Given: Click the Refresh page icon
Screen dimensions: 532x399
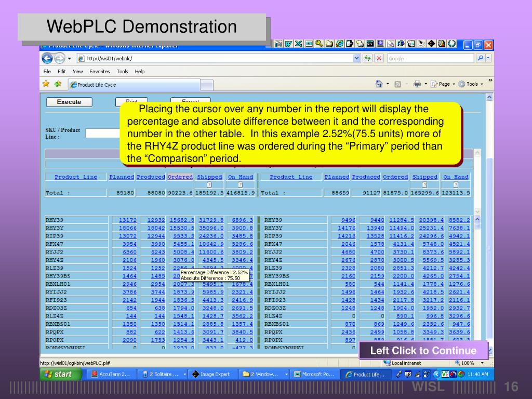Looking at the screenshot, I should click(367, 58).
